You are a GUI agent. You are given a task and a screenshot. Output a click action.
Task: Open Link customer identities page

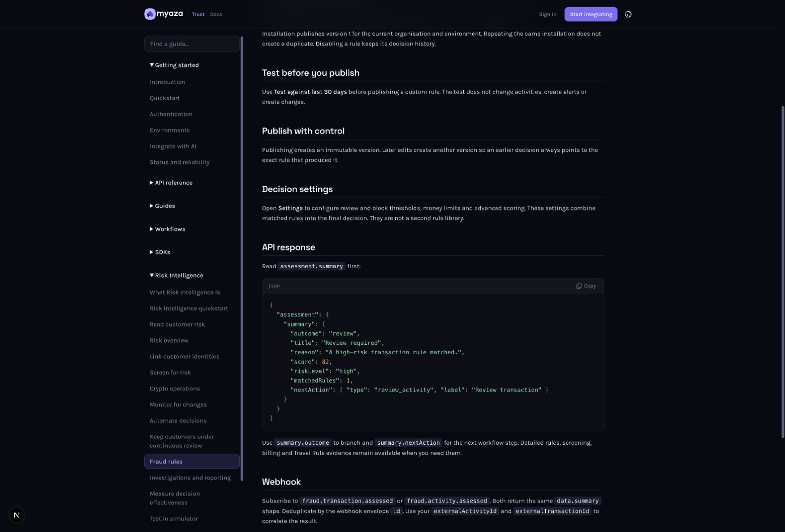point(184,357)
